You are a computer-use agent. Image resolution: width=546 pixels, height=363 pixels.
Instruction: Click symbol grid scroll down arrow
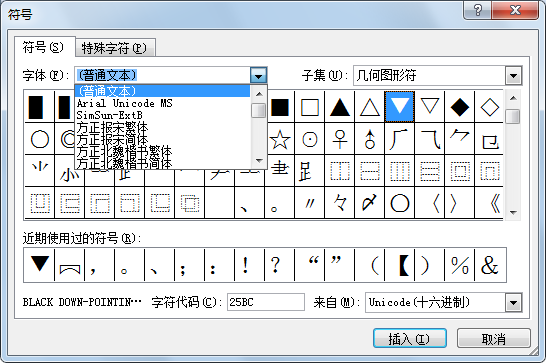(513, 212)
